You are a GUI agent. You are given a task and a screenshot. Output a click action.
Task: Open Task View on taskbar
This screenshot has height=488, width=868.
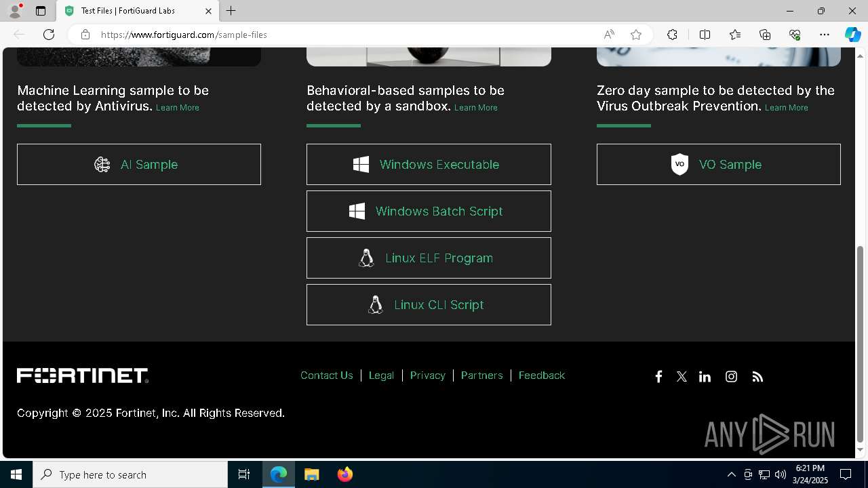pos(244,474)
